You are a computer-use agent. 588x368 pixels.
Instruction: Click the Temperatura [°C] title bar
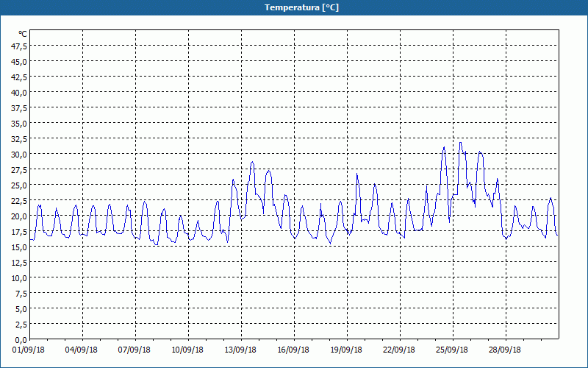coord(294,7)
